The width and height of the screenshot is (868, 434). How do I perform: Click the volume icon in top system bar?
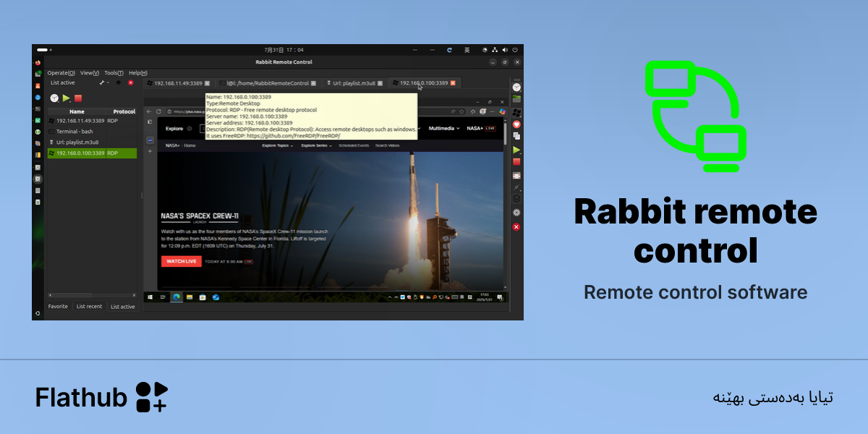[504, 50]
